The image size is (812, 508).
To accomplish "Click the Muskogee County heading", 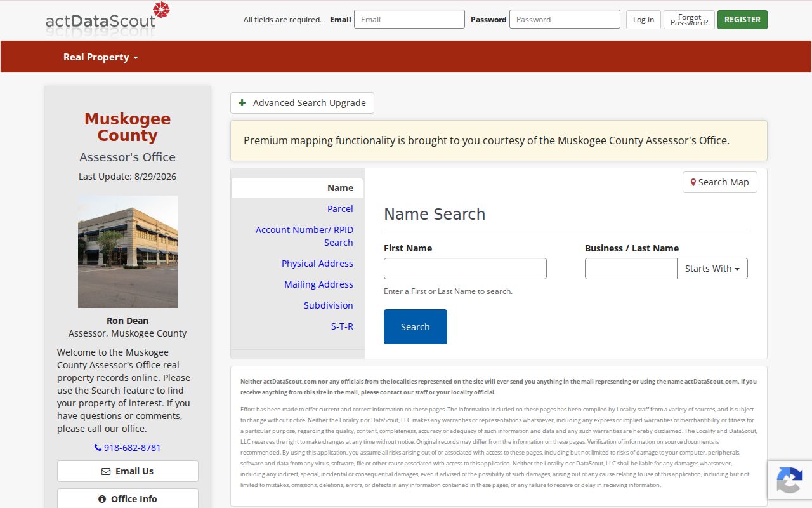I will (x=128, y=127).
